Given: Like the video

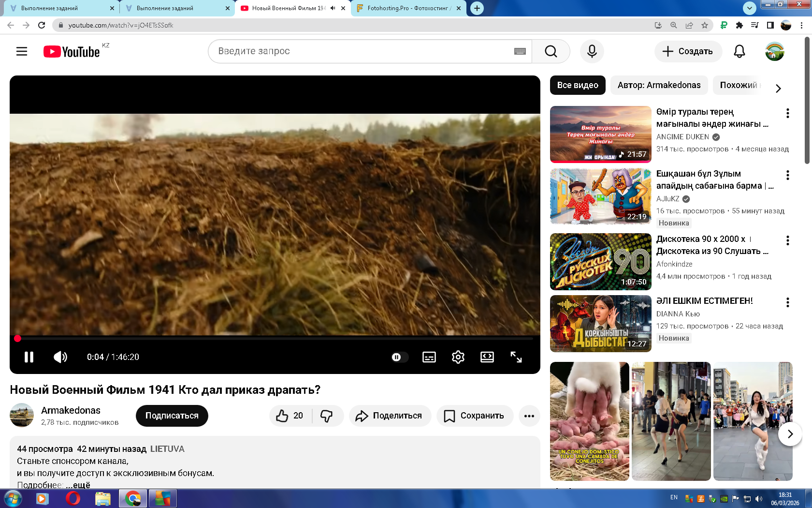Looking at the screenshot, I should tap(290, 416).
